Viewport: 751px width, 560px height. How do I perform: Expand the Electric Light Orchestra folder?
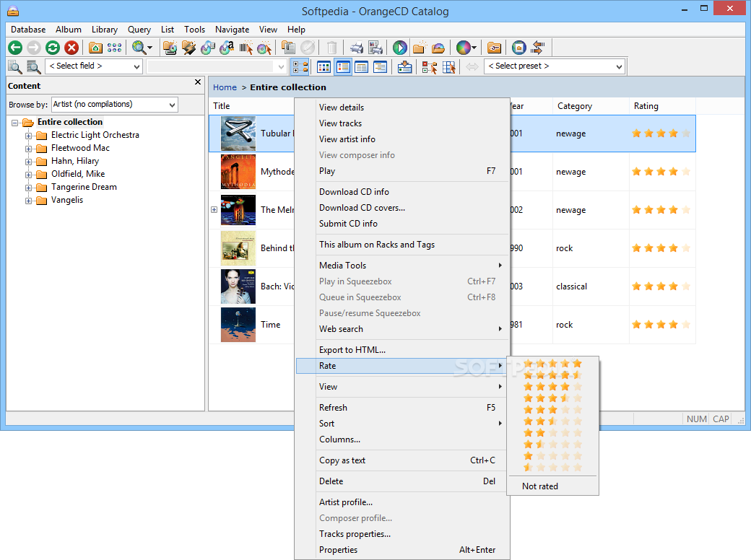tap(28, 136)
